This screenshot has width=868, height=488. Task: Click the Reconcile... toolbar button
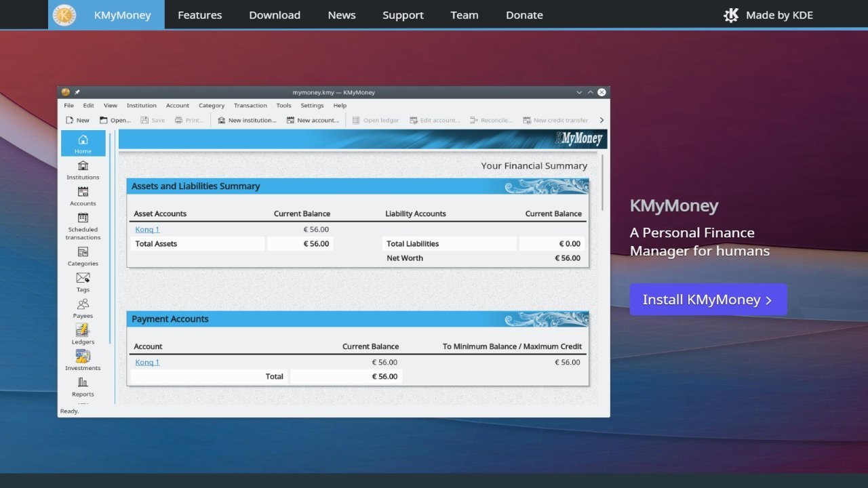tap(491, 120)
